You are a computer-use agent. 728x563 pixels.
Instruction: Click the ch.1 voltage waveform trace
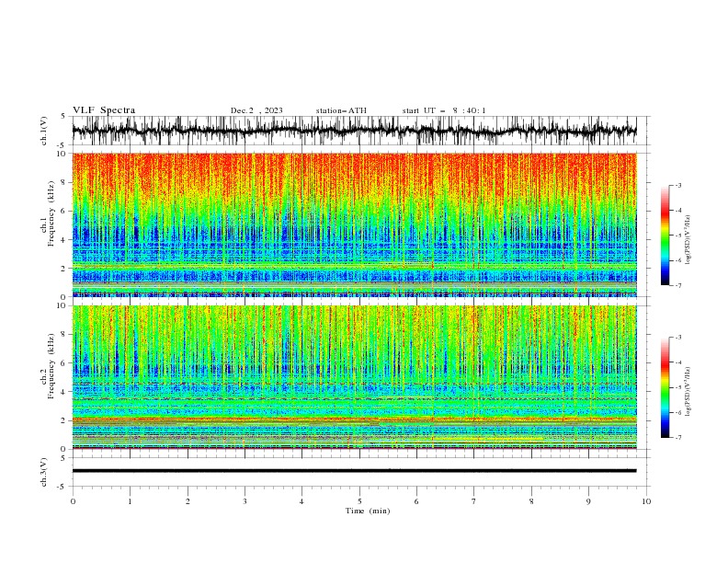coord(354,131)
